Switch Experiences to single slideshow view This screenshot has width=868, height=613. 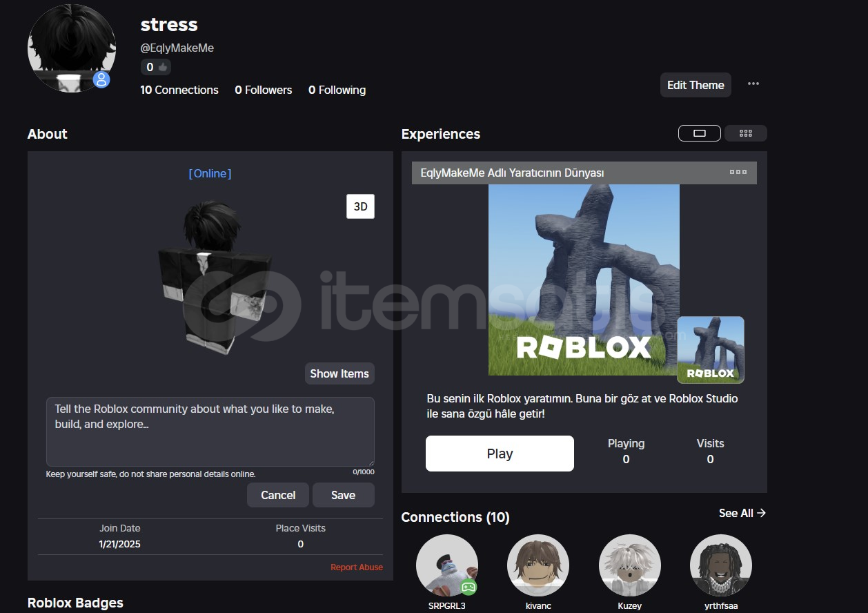(699, 133)
